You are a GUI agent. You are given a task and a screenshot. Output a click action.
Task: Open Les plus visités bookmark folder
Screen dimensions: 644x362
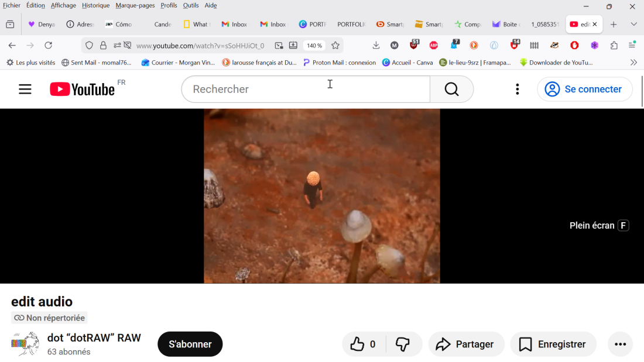(x=31, y=63)
